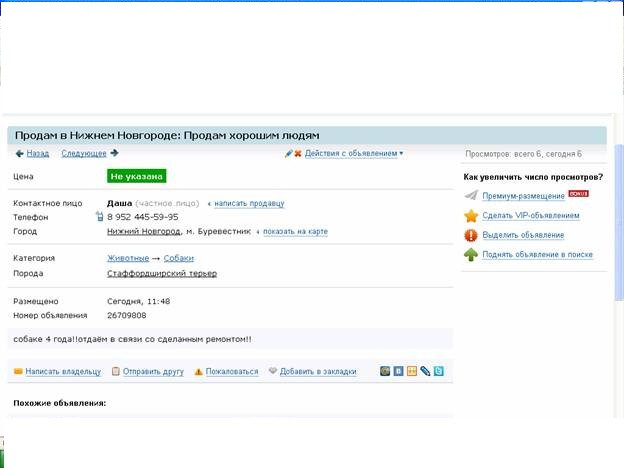Expand 'написать продавцу' seller message link

coord(248,203)
